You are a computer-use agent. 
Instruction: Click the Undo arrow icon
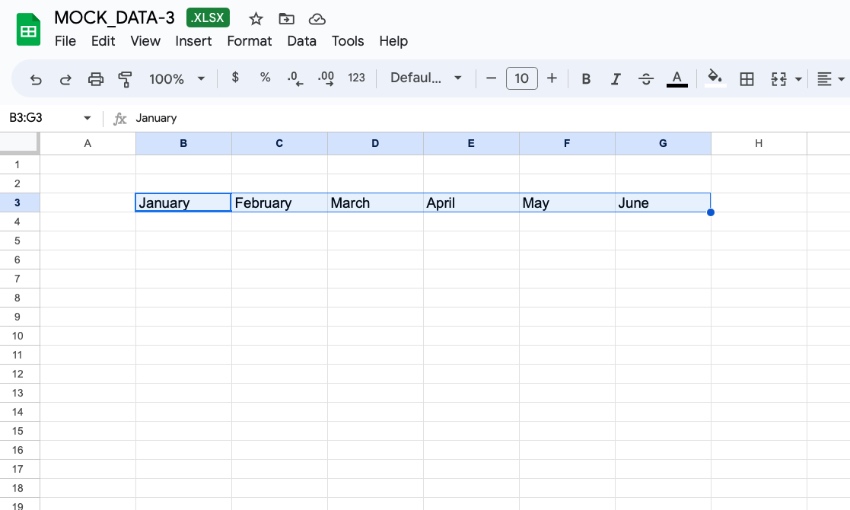coord(36,79)
